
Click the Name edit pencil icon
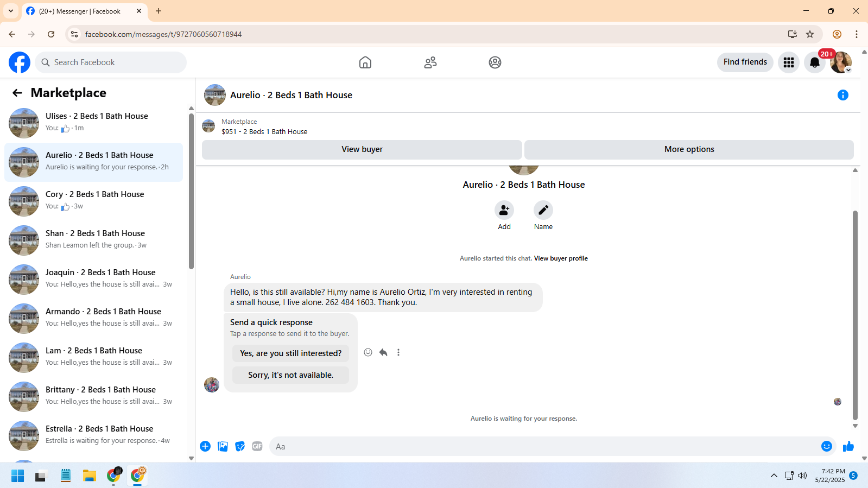click(543, 210)
